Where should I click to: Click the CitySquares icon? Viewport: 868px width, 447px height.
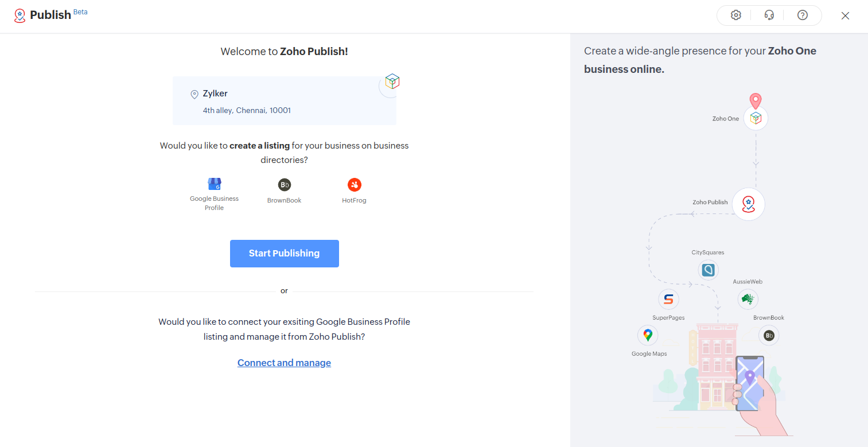709,270
